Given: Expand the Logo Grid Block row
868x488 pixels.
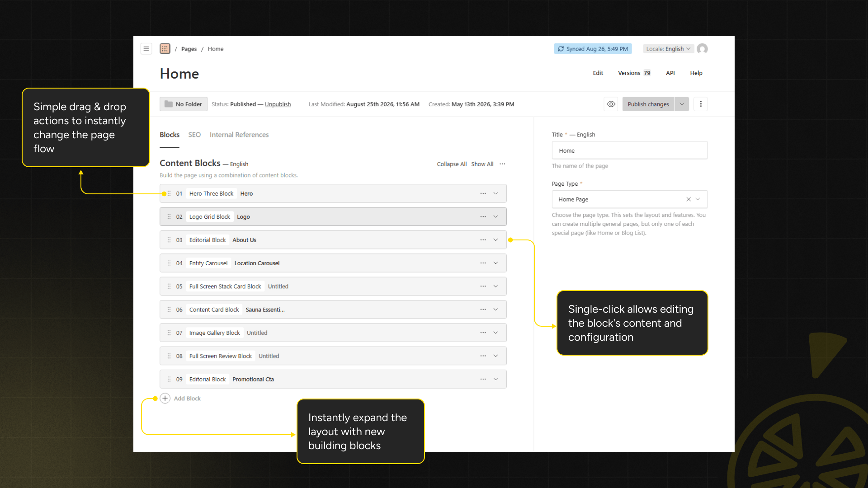Looking at the screenshot, I should tap(495, 216).
